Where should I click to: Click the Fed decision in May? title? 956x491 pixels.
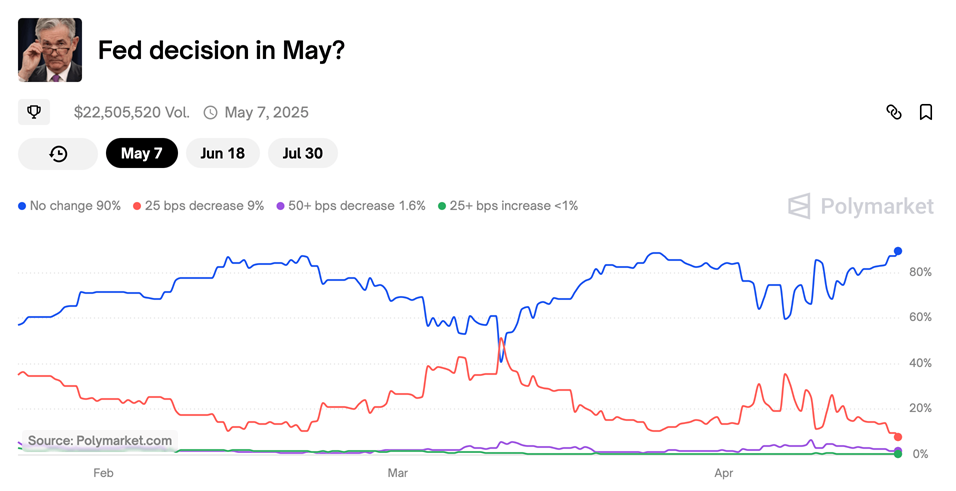(221, 50)
